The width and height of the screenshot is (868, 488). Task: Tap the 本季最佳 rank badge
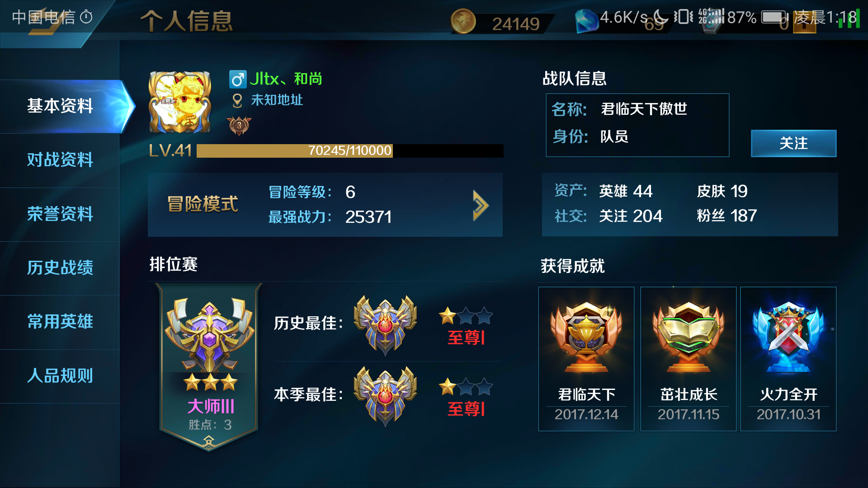point(385,396)
